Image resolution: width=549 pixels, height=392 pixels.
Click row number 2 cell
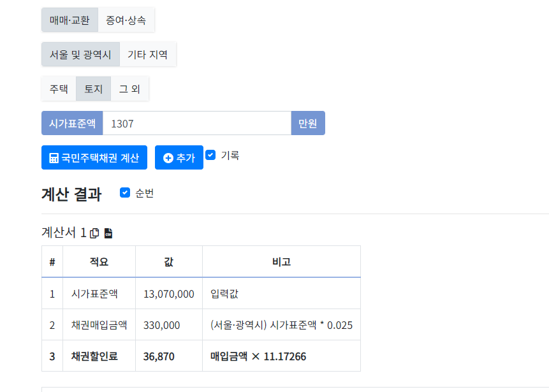pyautogui.click(x=52, y=324)
